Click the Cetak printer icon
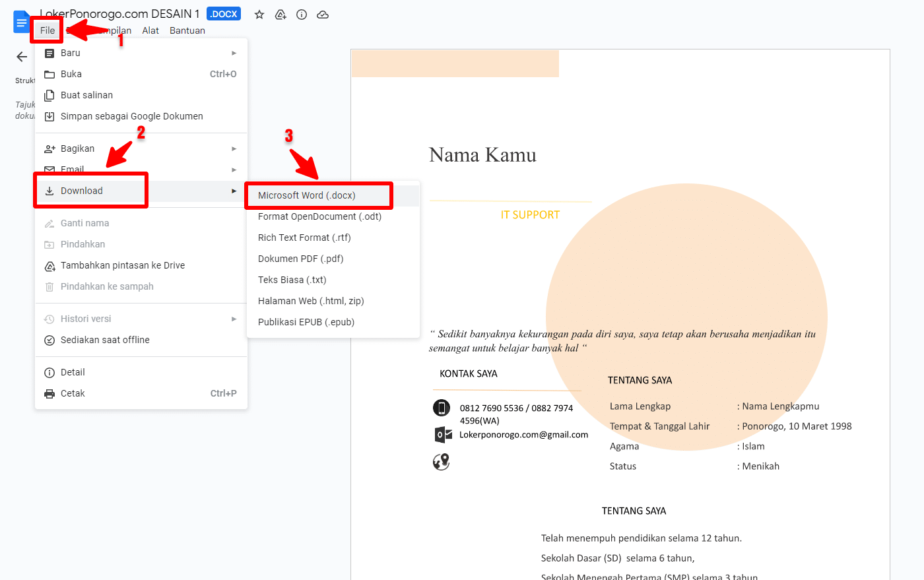This screenshot has width=924, height=580. [x=49, y=393]
